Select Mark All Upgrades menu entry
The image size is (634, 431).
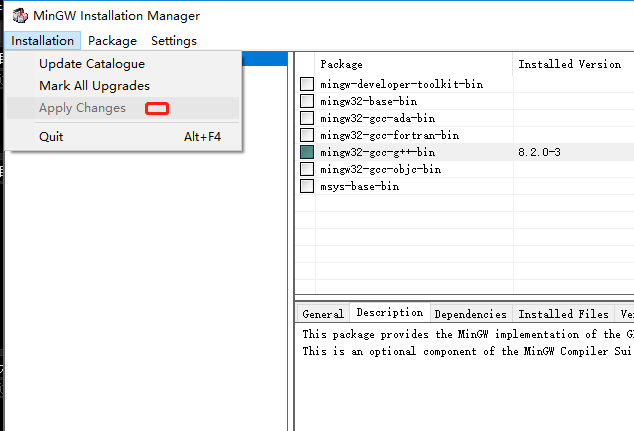123,86
